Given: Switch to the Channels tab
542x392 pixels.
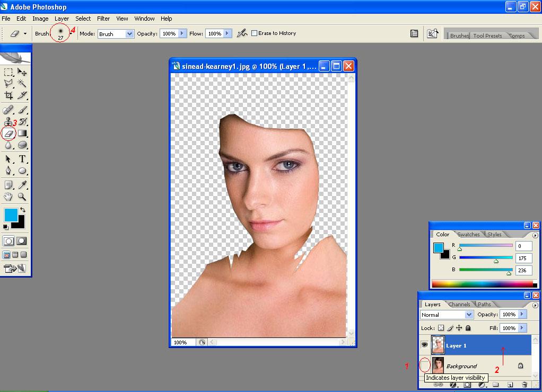Looking at the screenshot, I should pos(459,304).
